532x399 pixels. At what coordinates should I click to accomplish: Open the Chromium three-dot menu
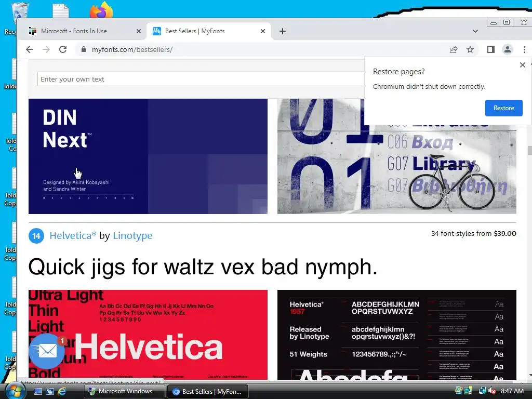pyautogui.click(x=524, y=49)
